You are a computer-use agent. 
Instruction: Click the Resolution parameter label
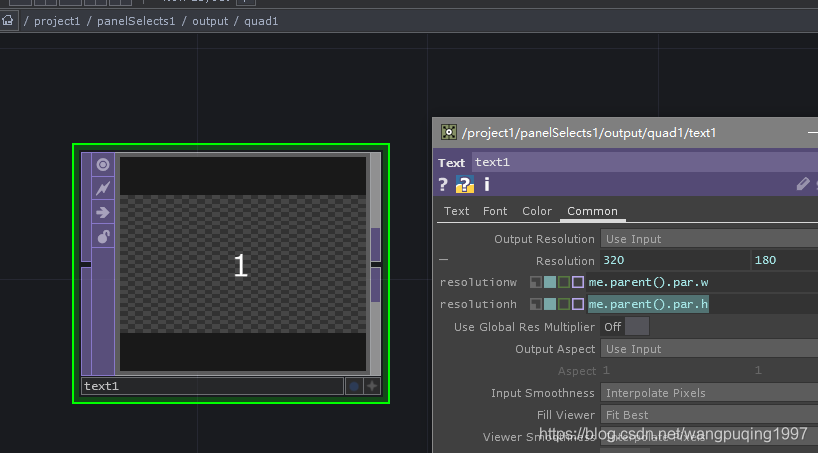coord(565,260)
